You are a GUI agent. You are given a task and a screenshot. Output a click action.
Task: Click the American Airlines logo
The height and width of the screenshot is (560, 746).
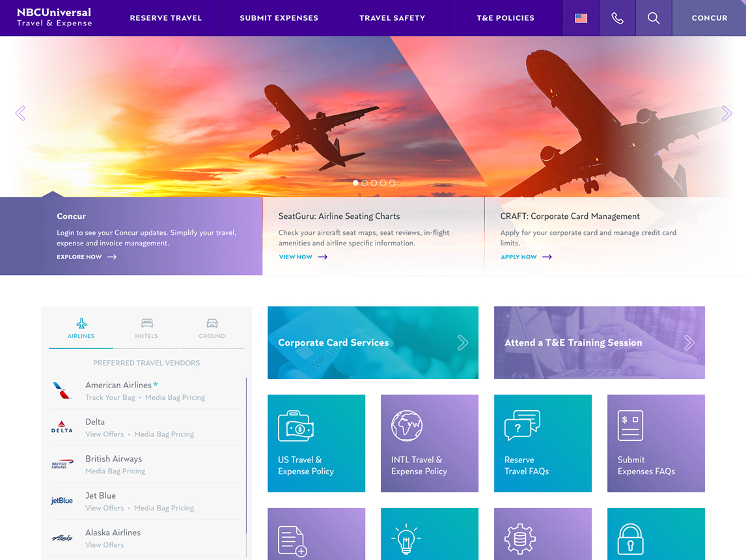click(62, 391)
